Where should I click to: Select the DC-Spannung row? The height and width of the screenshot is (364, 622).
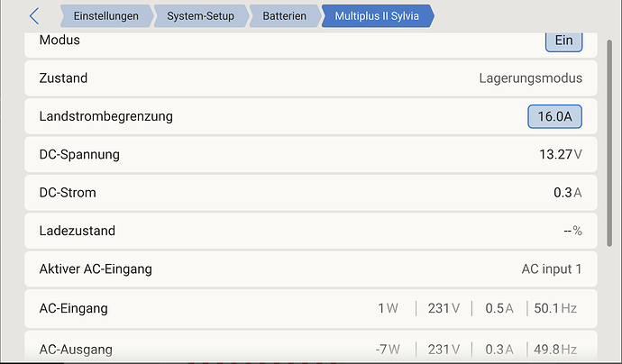click(310, 154)
